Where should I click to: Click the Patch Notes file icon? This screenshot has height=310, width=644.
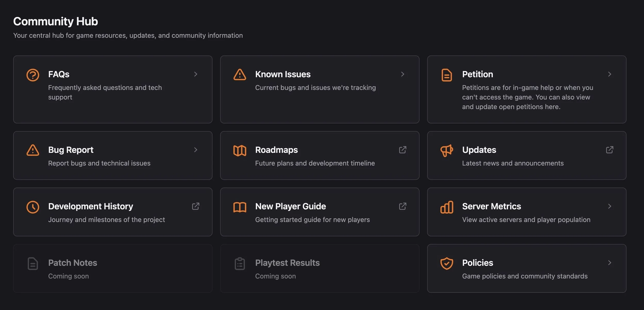coord(33,263)
